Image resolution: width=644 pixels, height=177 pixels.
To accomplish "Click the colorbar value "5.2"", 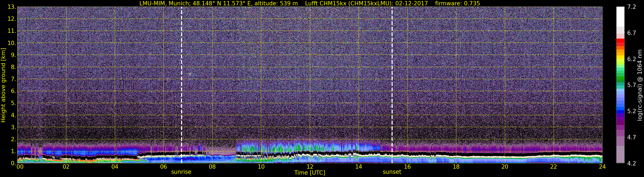I will click(x=632, y=111).
